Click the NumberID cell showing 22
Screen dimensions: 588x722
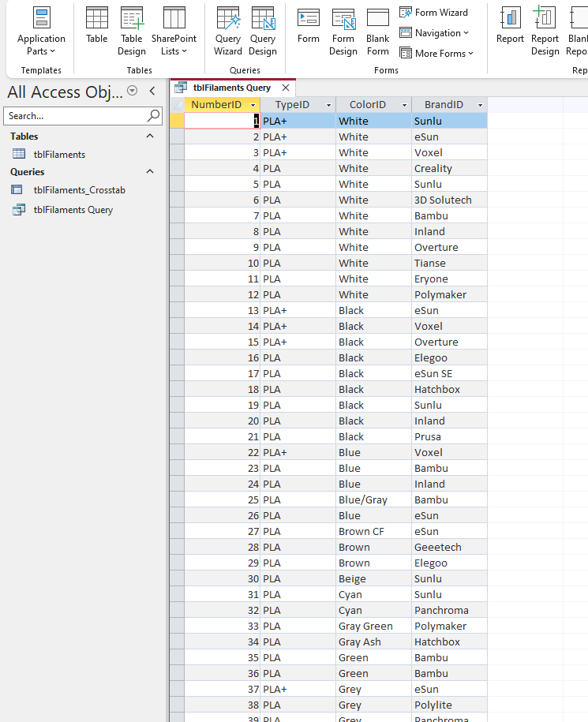point(223,453)
